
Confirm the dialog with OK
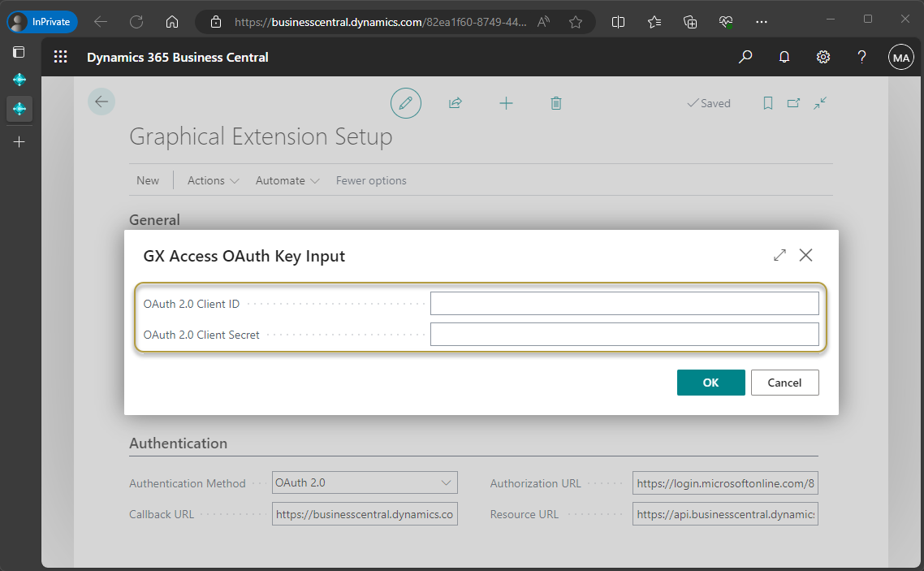pyautogui.click(x=710, y=383)
